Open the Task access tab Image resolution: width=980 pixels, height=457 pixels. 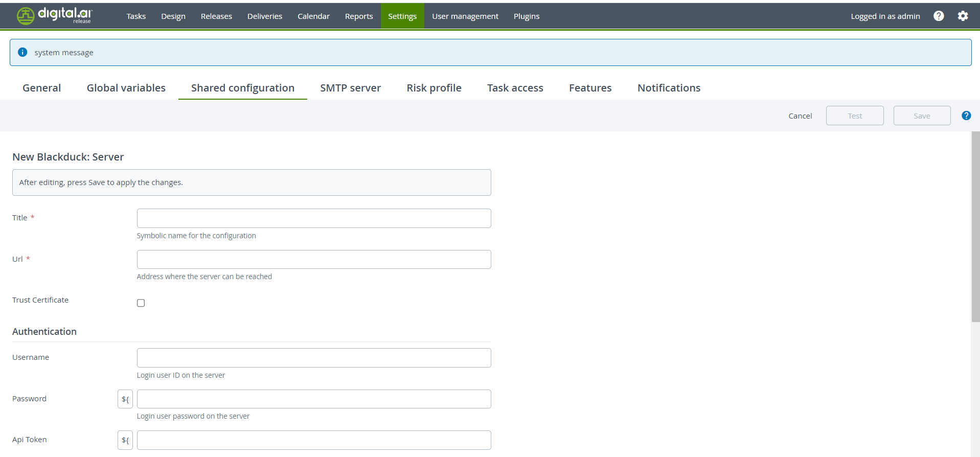coord(515,88)
